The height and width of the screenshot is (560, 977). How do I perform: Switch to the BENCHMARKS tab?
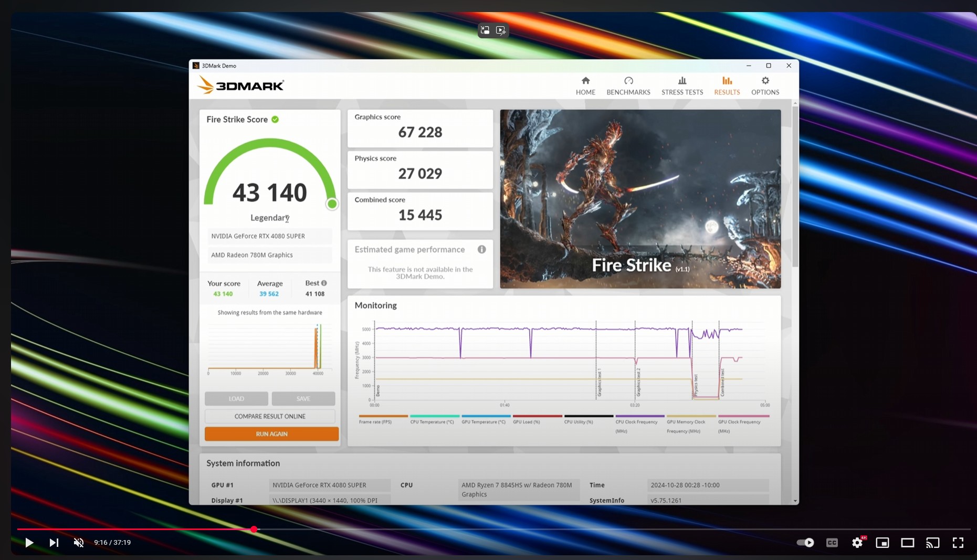coord(628,86)
